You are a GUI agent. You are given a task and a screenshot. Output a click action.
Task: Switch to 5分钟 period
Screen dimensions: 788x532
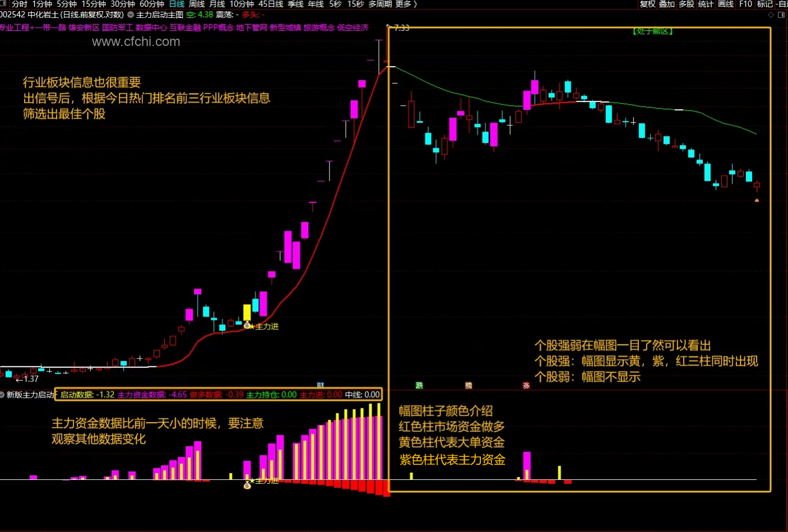(x=67, y=4)
